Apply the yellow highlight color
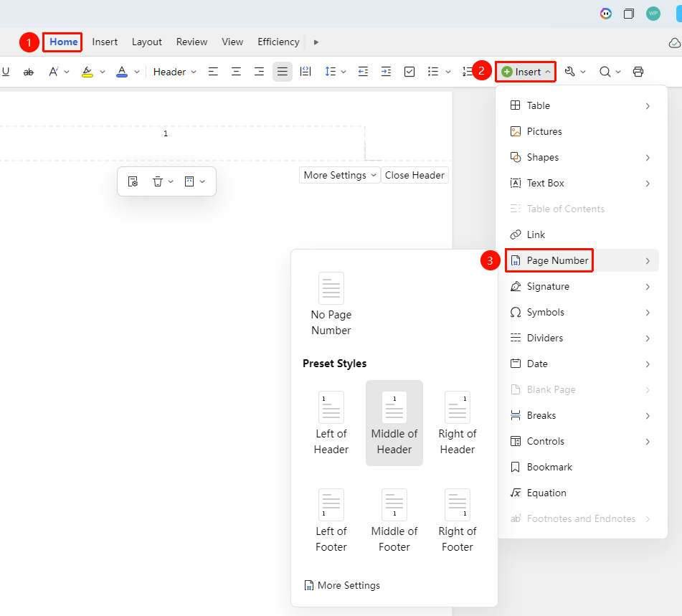The width and height of the screenshot is (682, 616). [x=87, y=72]
